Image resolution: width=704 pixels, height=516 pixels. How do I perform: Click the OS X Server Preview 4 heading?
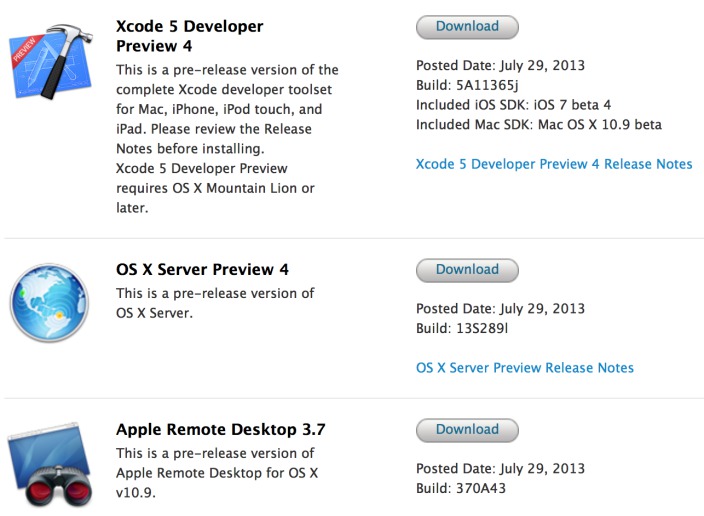pos(203,270)
